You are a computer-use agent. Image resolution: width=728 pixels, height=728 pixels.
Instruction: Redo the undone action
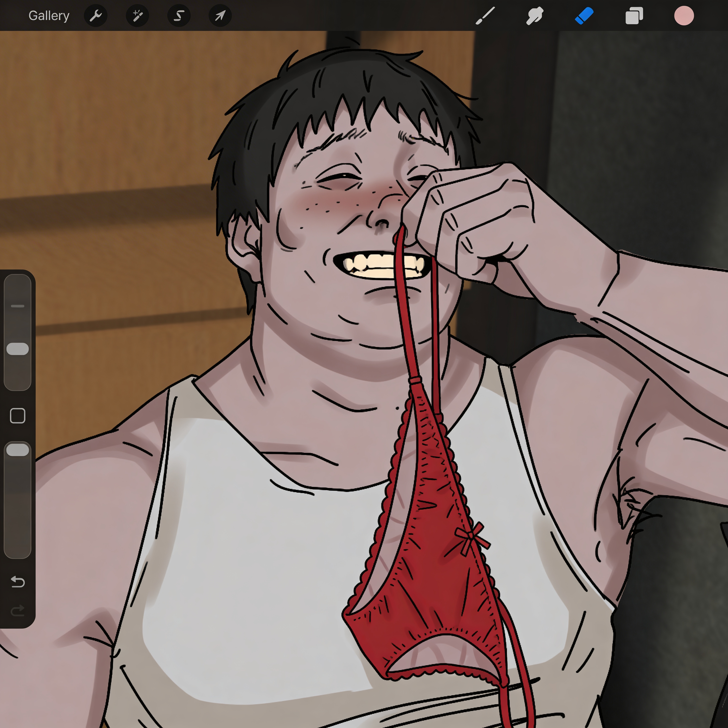click(x=18, y=611)
